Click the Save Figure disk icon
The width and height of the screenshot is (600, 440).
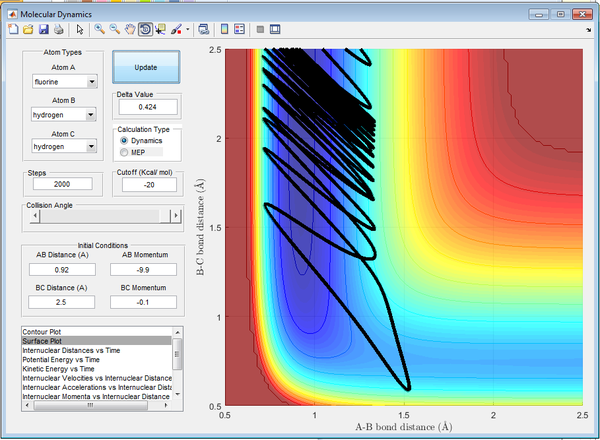pos(43,30)
